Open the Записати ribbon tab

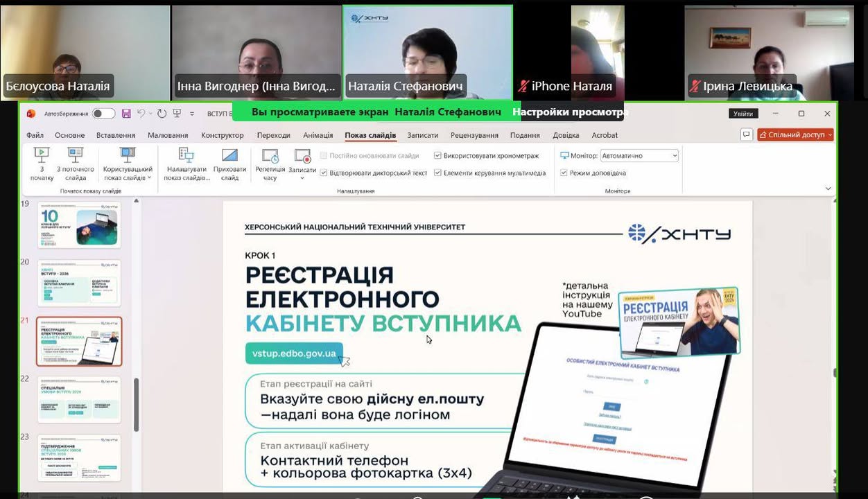[423, 135]
